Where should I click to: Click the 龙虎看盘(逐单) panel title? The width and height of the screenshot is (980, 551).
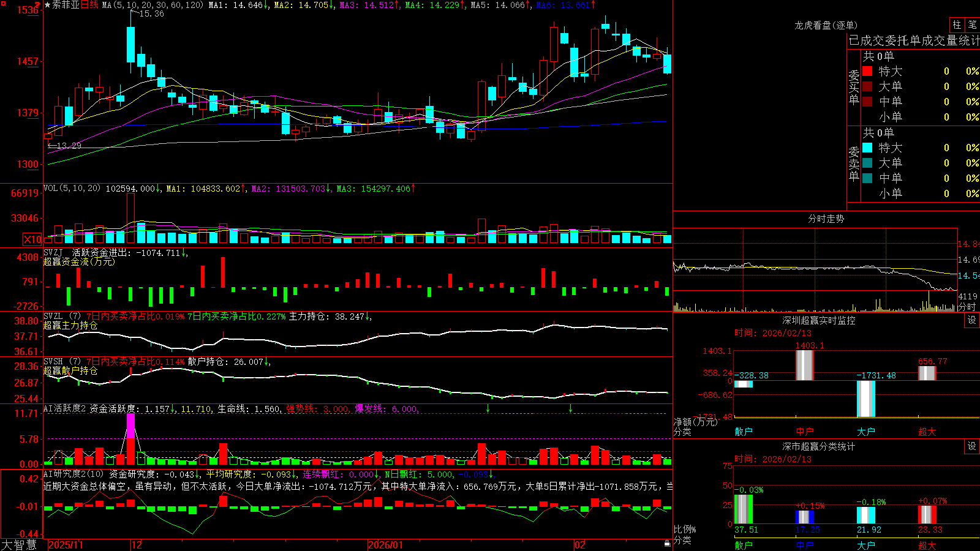(826, 25)
